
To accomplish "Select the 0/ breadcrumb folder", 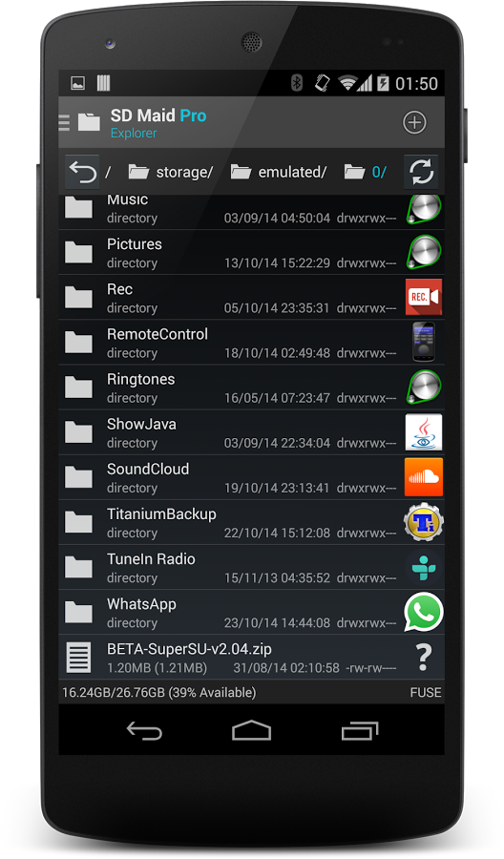I will click(366, 172).
